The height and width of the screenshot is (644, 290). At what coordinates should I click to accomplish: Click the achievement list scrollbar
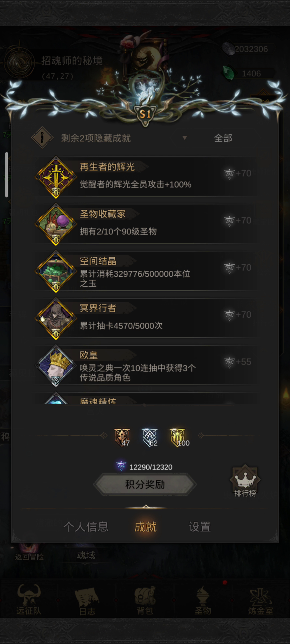coord(6,175)
